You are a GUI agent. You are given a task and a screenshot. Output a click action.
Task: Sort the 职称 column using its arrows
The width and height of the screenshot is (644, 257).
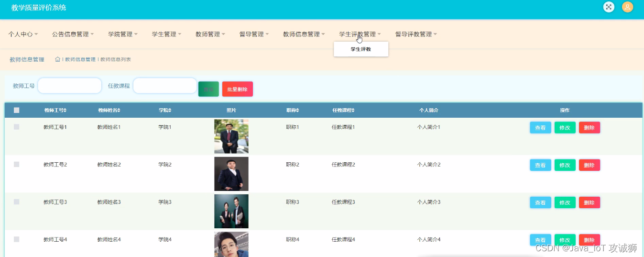(x=297, y=110)
